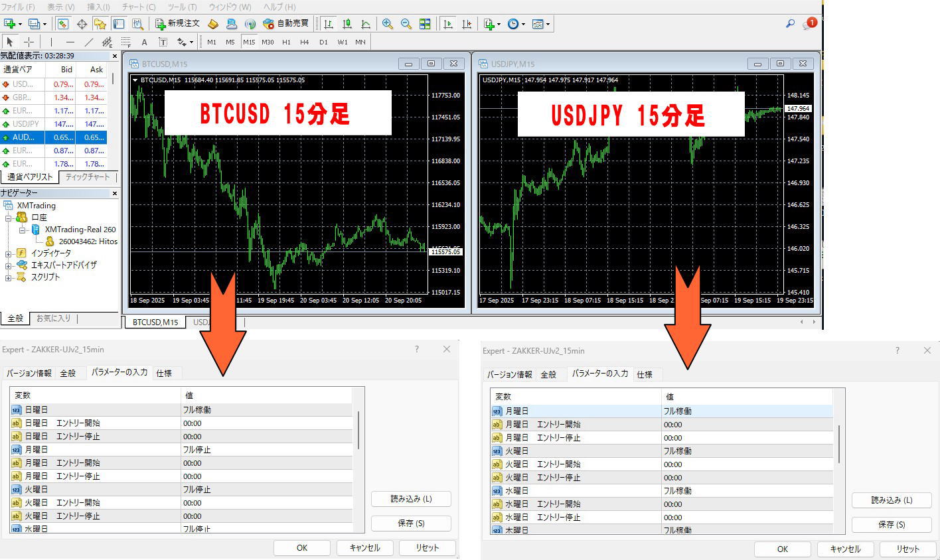Choose the text label tool 'A'

click(144, 42)
